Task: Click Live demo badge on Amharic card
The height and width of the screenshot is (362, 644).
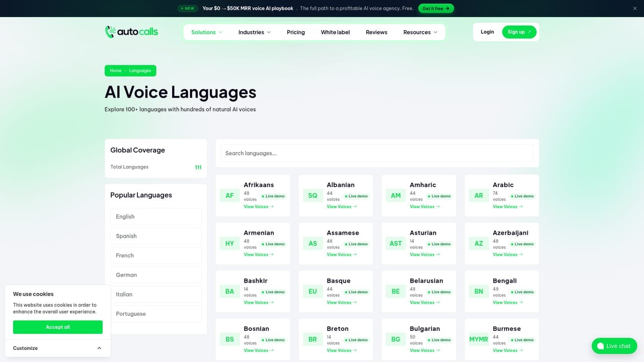Action: click(439, 196)
